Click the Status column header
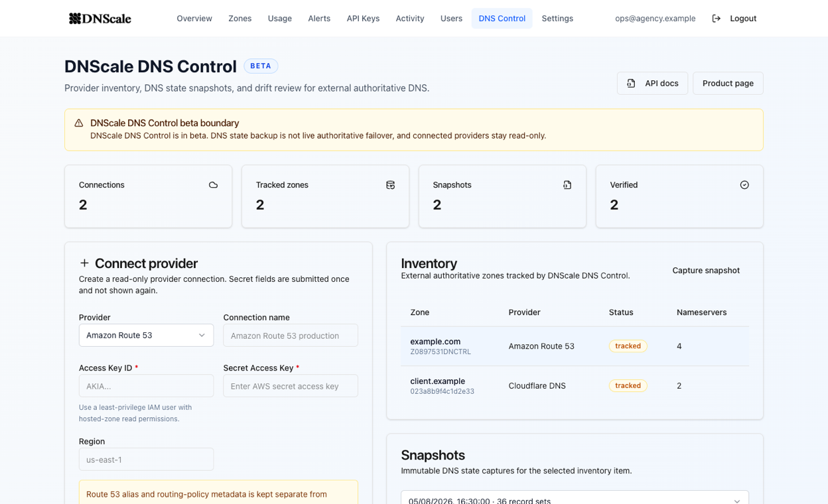This screenshot has width=828, height=504. coord(621,312)
